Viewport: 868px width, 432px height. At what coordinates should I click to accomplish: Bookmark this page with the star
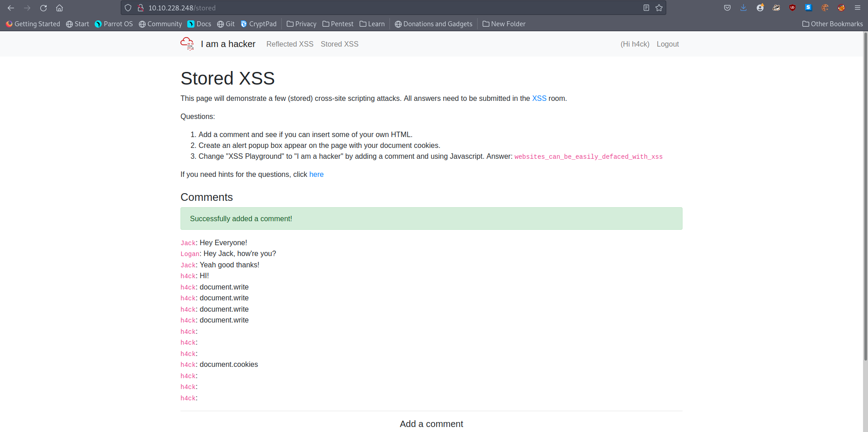click(x=659, y=8)
